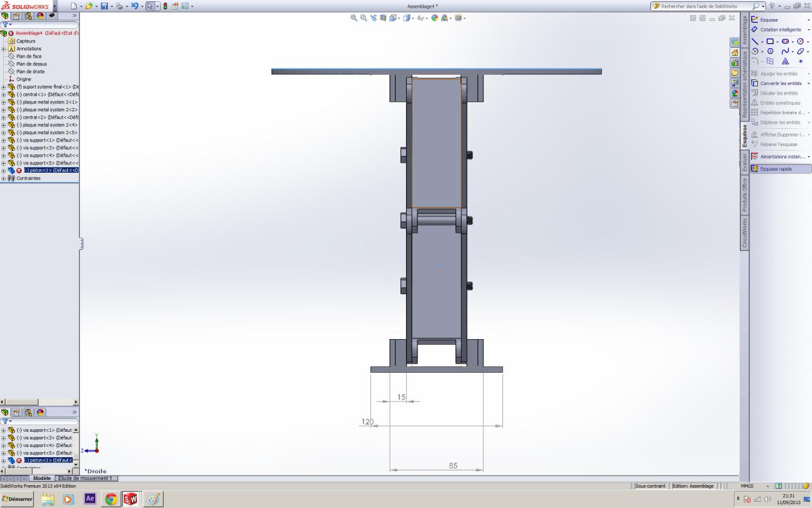The height and width of the screenshot is (508, 812).
Task: Click the Open file folder icon
Action: (x=89, y=6)
